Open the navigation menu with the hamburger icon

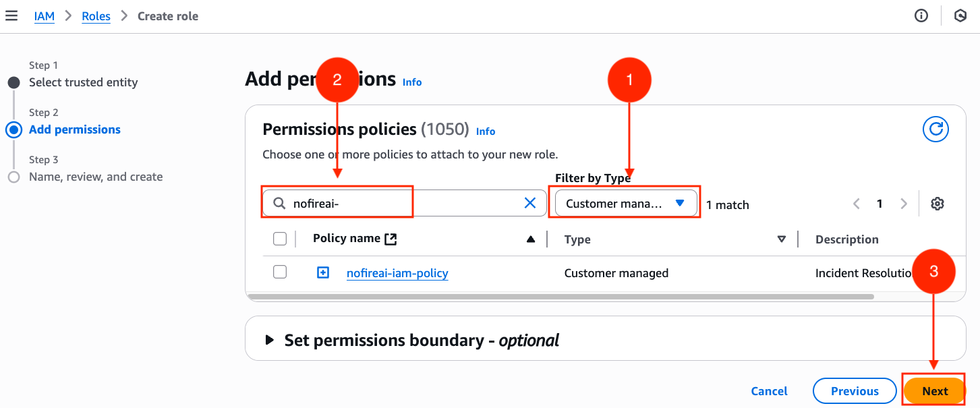pyautogui.click(x=11, y=16)
